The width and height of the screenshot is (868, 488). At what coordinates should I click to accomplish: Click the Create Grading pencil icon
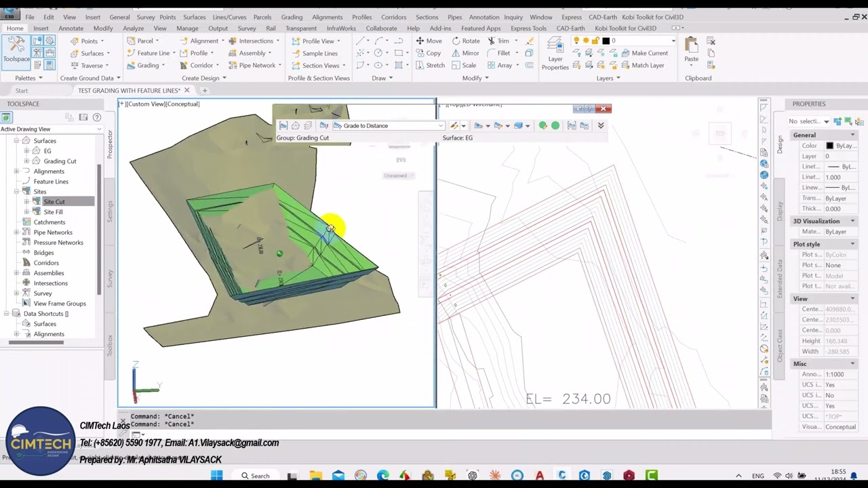point(454,125)
